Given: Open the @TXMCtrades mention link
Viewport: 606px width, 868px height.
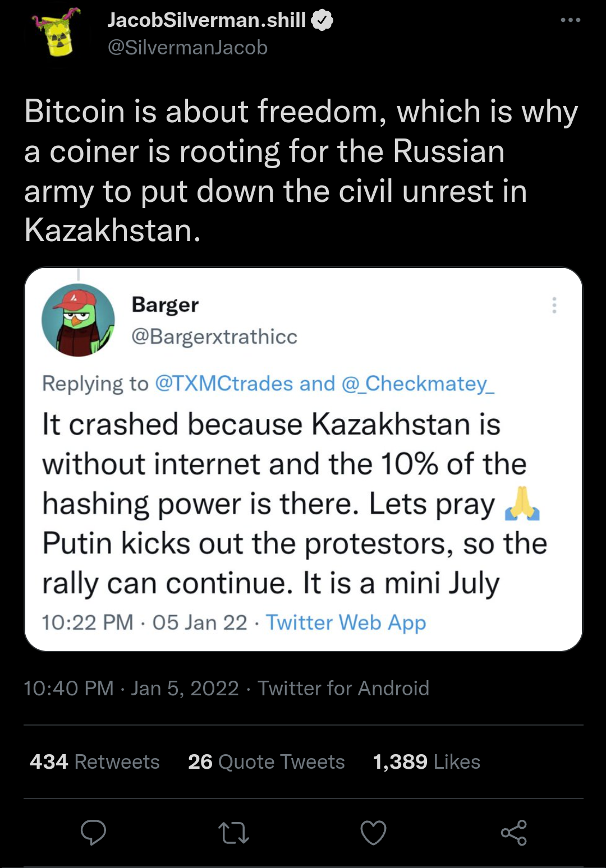Looking at the screenshot, I should coord(223,384).
